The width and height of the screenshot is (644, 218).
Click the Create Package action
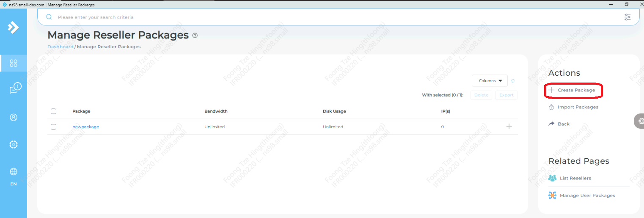tap(575, 90)
